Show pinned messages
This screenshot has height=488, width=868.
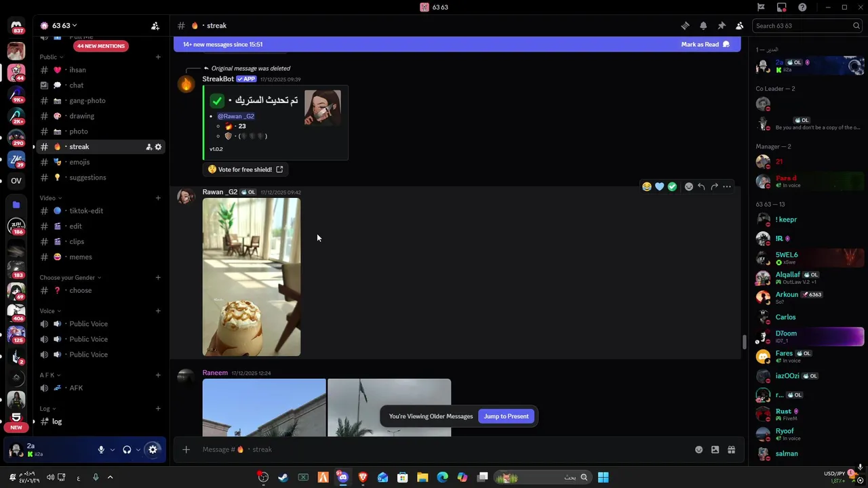722,26
